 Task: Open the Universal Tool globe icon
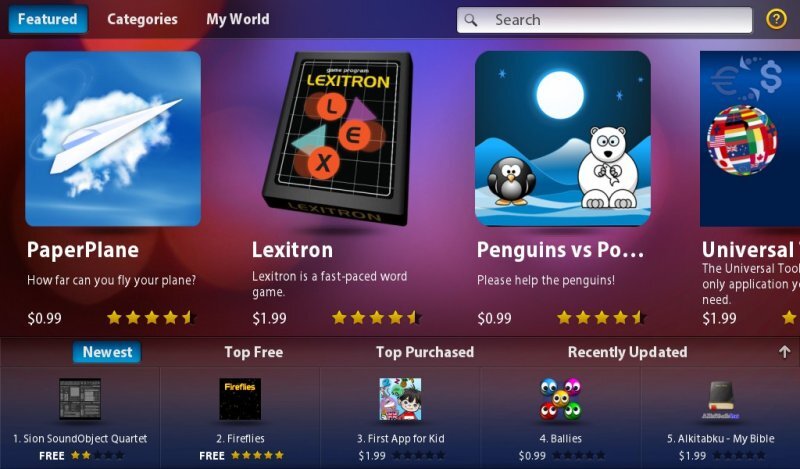(x=749, y=138)
